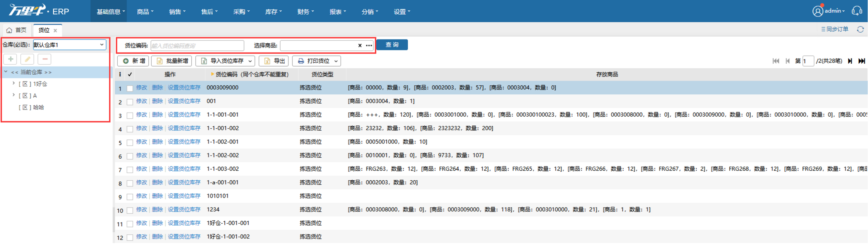The width and height of the screenshot is (868, 244).
Task: Click the 导出 button
Action: click(273, 61)
